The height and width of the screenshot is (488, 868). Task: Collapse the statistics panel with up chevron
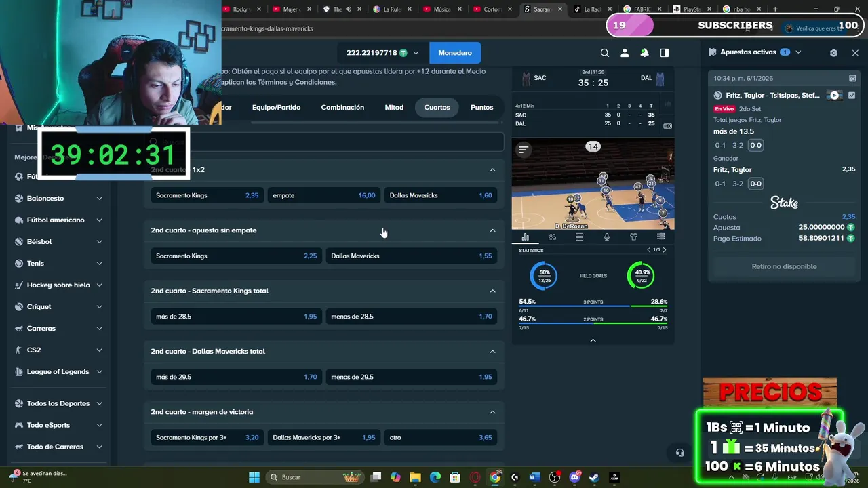tap(593, 340)
